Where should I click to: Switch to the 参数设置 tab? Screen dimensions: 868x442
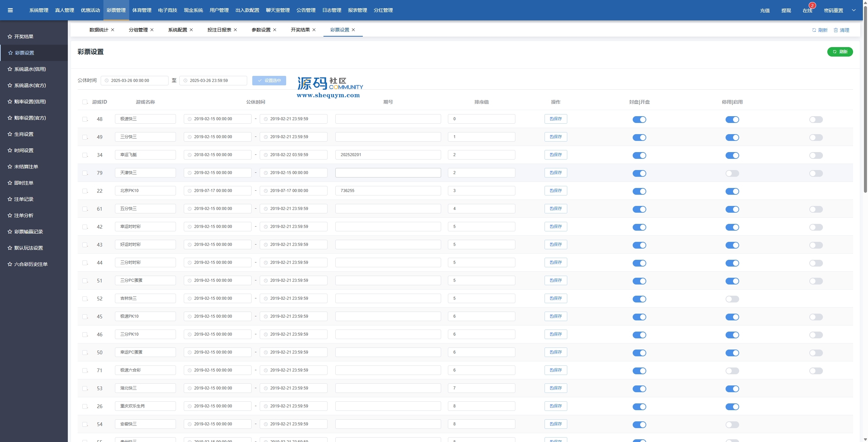261,30
